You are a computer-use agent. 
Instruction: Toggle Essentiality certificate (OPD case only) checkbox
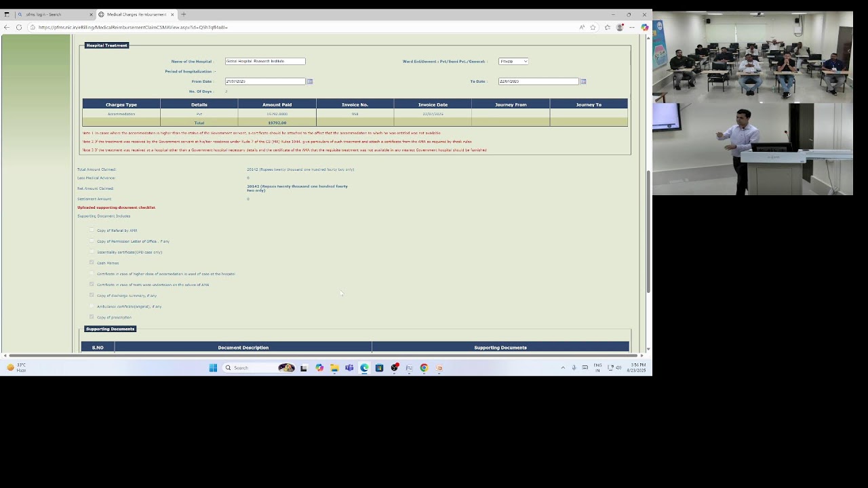point(92,251)
